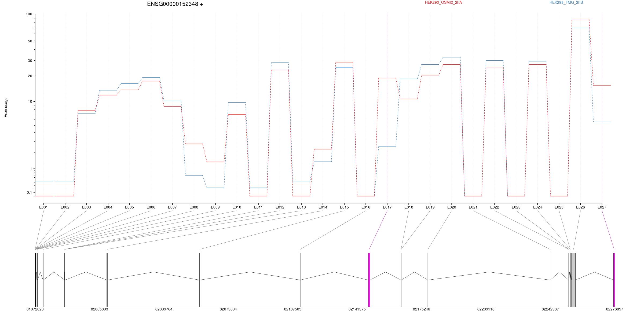Click the wide gray E026 exon block

pos(573,280)
